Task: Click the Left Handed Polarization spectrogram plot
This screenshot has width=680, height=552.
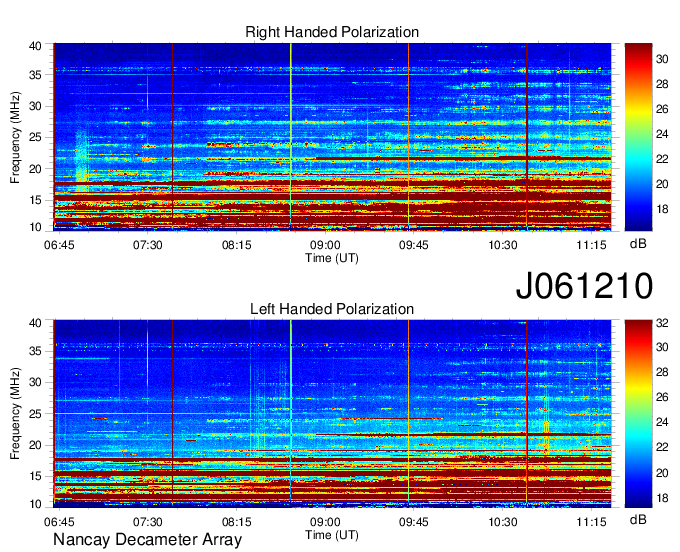Action: click(x=332, y=414)
